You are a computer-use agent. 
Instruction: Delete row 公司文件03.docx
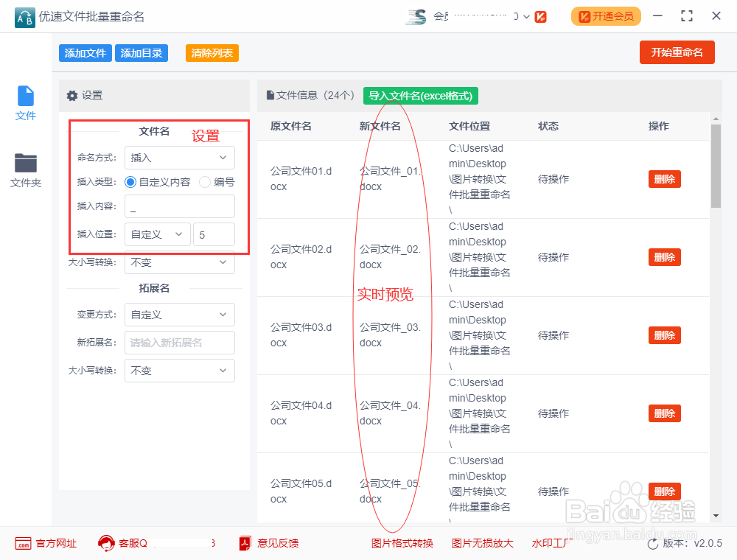pos(665,335)
